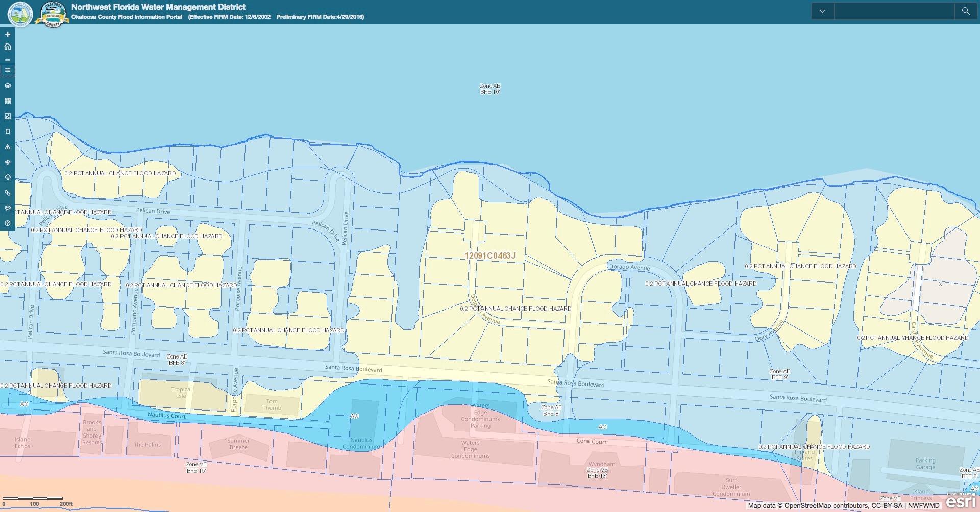This screenshot has height=512, width=980.
Task: Click the Zone X label on the map
Action: point(940,284)
